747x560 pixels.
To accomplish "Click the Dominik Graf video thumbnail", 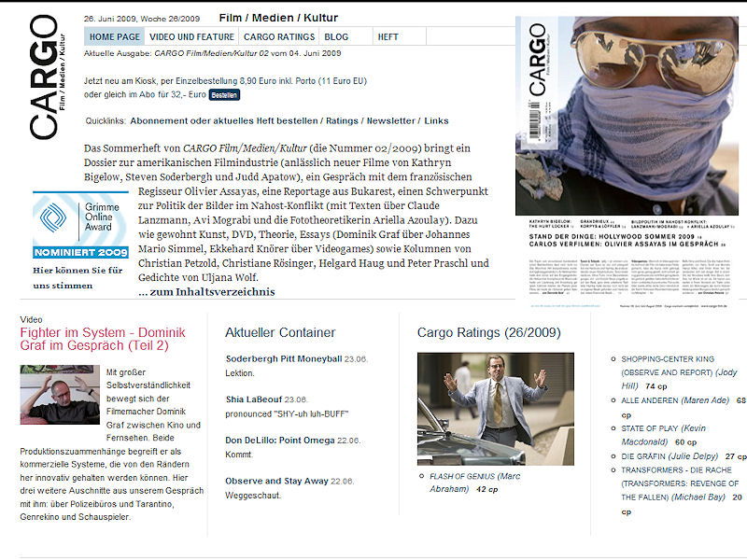I will (x=60, y=395).
